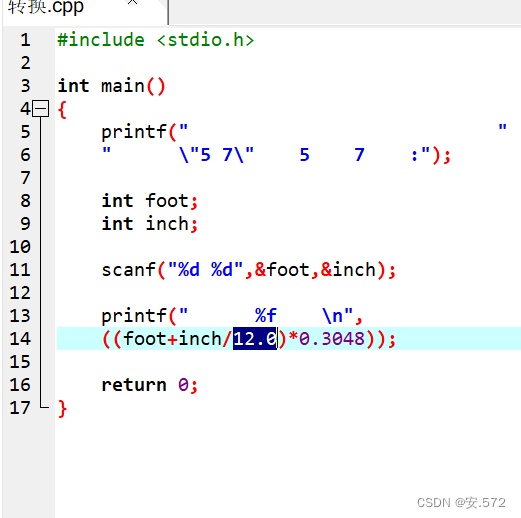Click the 'int main()' declaration
This screenshot has width=521, height=518.
111,86
